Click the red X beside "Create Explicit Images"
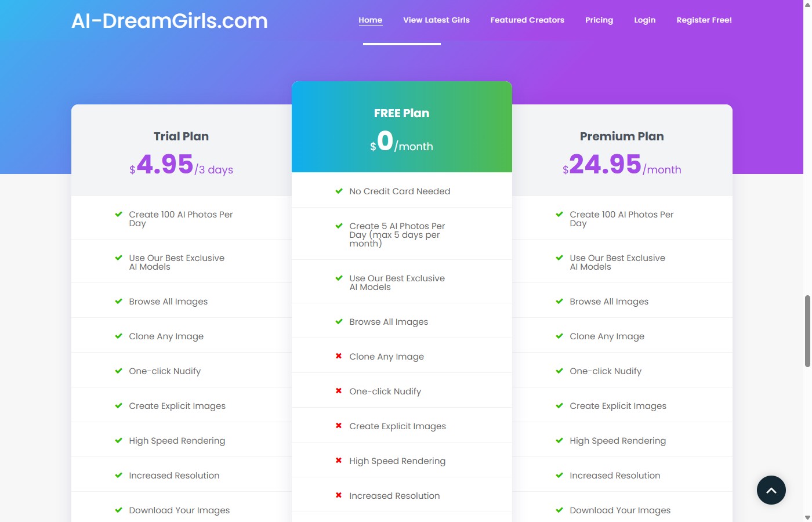 (339, 425)
